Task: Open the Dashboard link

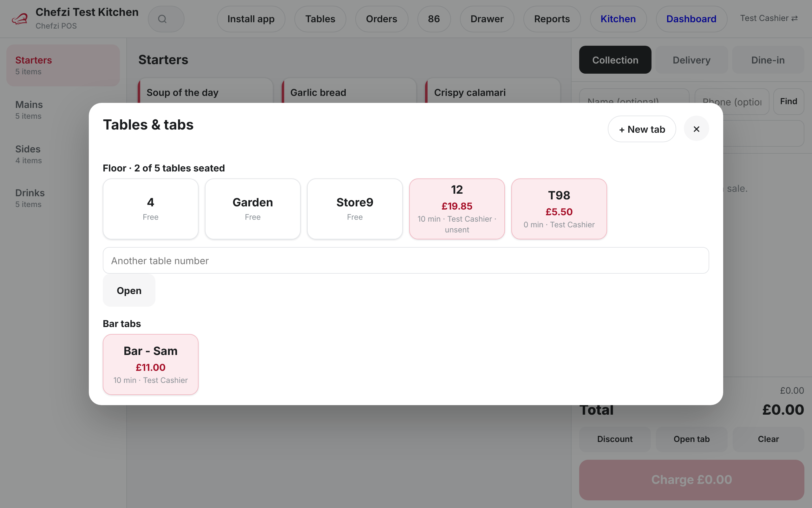Action: point(691,19)
